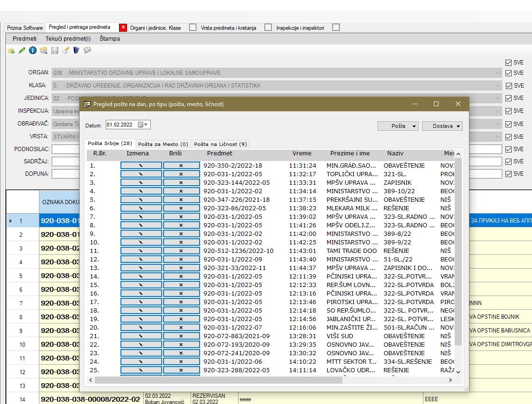Viewport: 532px width, 404px height.
Task: Close the Organi i jedinice, Klase tab
Action: pos(193,27)
